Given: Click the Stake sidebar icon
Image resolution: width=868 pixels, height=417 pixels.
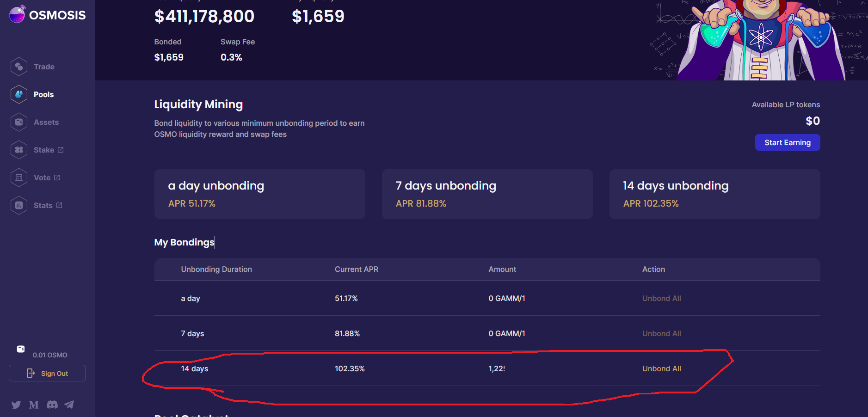Looking at the screenshot, I should 19,150.
